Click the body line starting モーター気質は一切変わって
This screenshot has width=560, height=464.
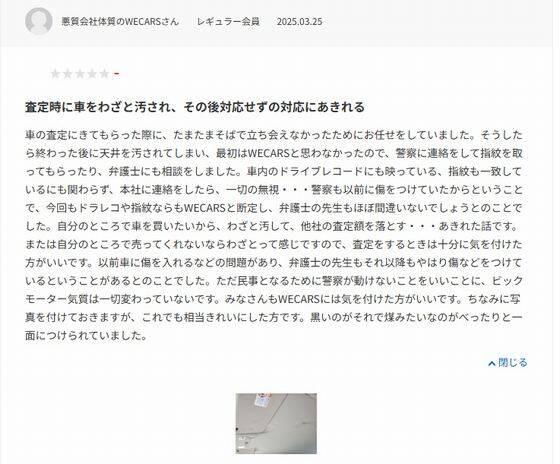(273, 299)
